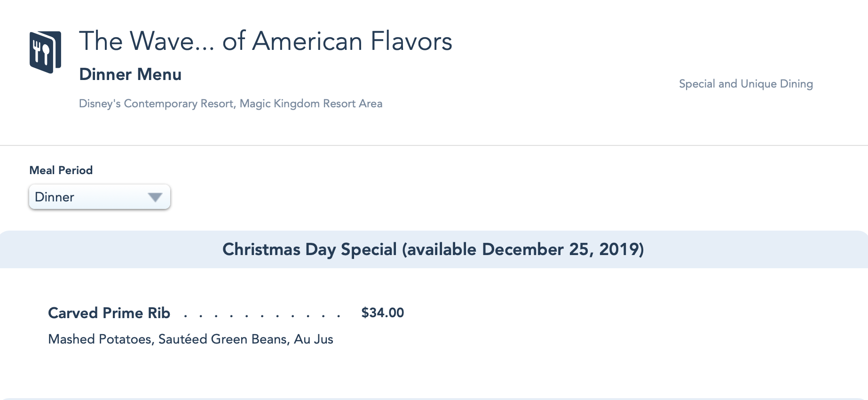This screenshot has width=868, height=400.
Task: Click the $34.00 price
Action: tap(382, 313)
